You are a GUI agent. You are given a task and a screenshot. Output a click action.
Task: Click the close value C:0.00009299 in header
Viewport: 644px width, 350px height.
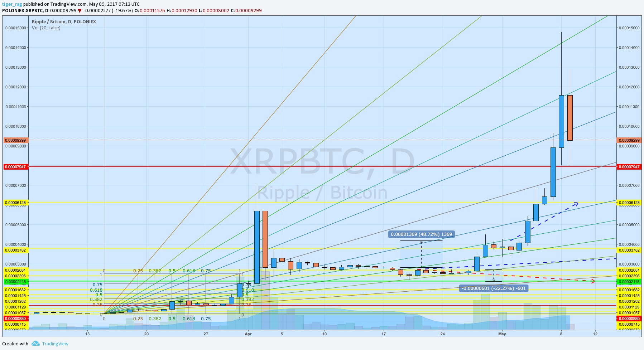[246, 10]
